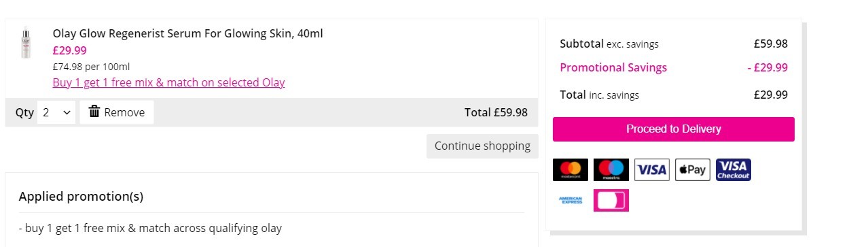Open the Olay Glow Regenerist Serum title
The image size is (868, 247).
coord(187,33)
